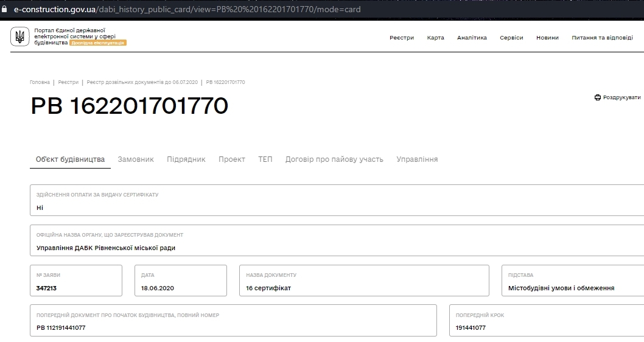Click document name 16 сертифікат
644x342 pixels.
[268, 288]
